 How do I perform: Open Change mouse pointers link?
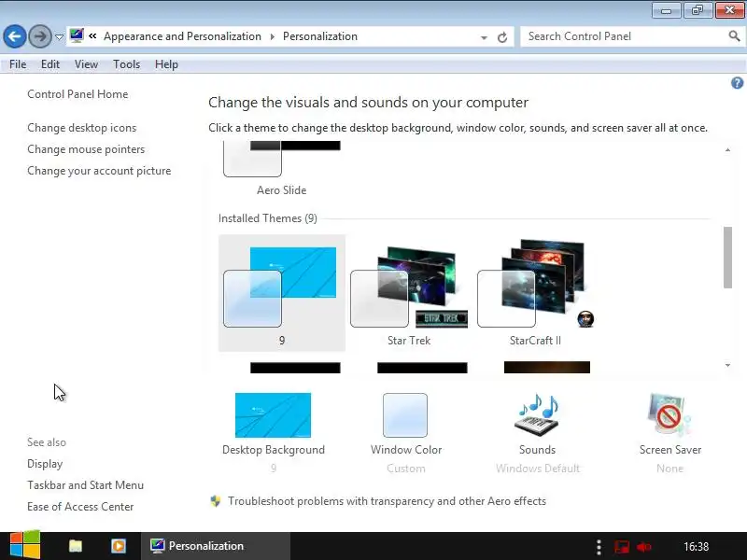[x=86, y=149]
